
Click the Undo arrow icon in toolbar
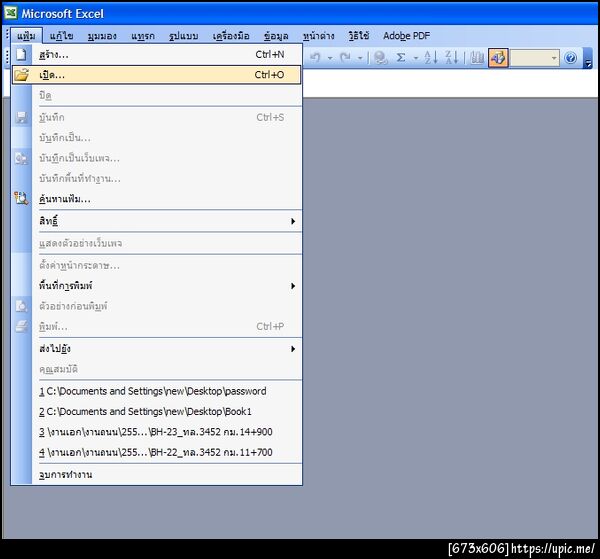(316, 58)
